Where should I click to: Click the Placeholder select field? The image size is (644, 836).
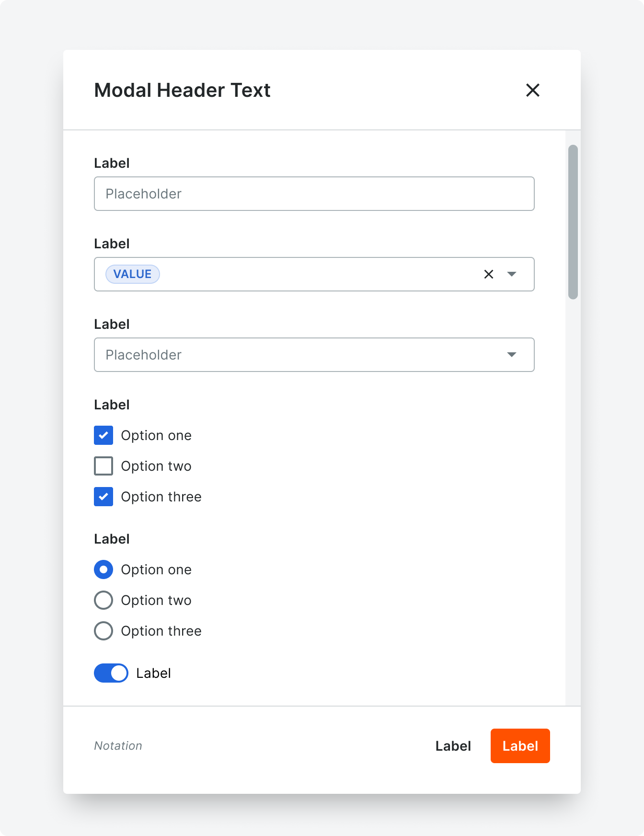[x=297, y=355]
